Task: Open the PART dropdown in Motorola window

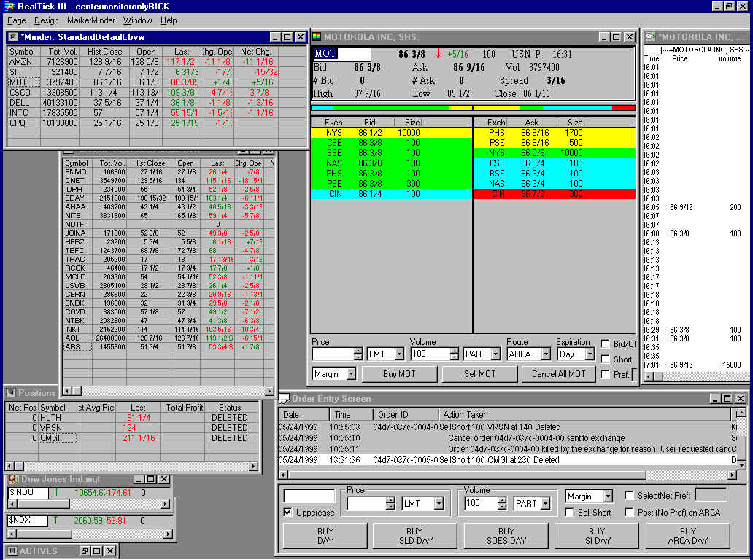Action: (495, 354)
